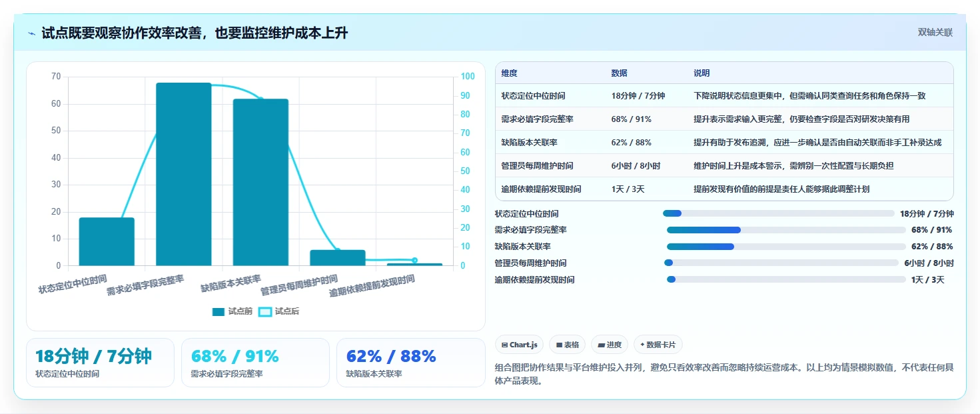The height and width of the screenshot is (414, 980).
Task: Click table row label 缺陷版本关联率
Action: point(530,143)
